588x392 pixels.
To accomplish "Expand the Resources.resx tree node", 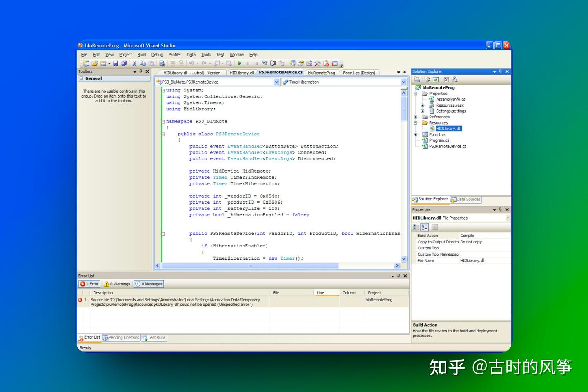I will point(423,105).
